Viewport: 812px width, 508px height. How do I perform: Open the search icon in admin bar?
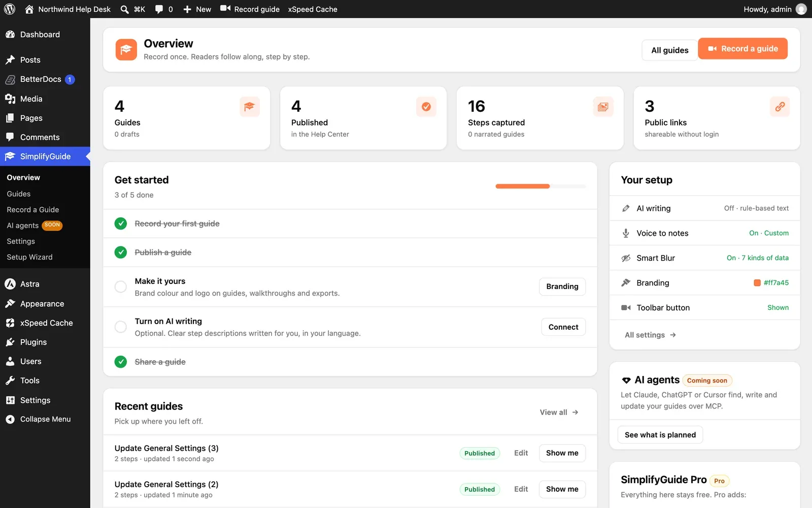click(x=124, y=9)
